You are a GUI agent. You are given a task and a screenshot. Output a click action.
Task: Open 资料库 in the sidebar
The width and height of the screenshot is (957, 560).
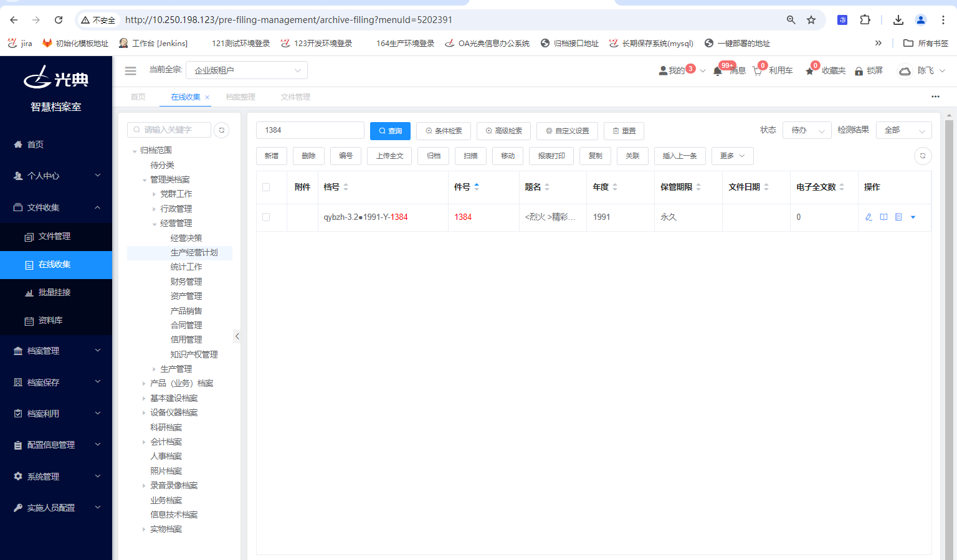pos(56,320)
